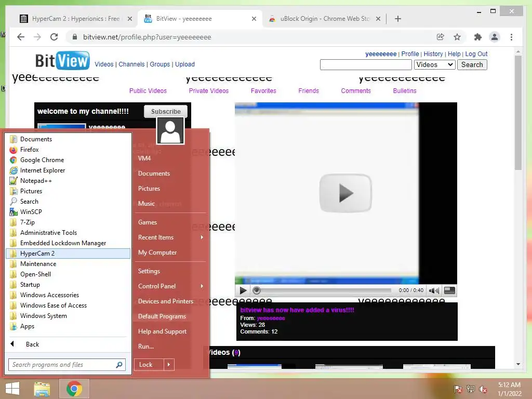Open Chrome's three-dot menu
532x399 pixels.
tap(511, 37)
